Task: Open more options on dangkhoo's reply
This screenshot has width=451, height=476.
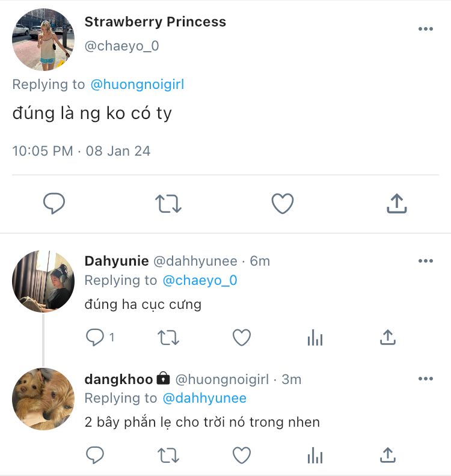Action: [426, 379]
